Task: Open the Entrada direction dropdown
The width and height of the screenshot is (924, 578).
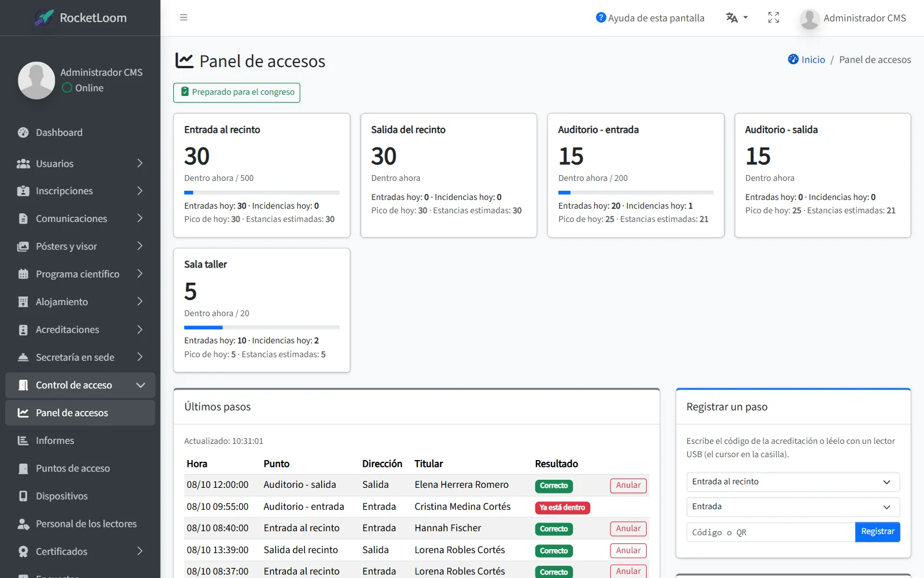Action: point(793,506)
